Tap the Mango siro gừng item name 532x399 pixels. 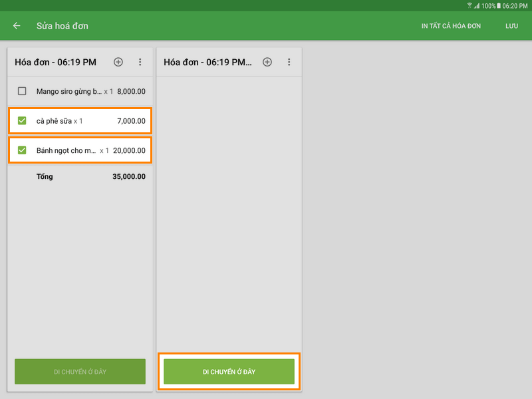pos(68,91)
